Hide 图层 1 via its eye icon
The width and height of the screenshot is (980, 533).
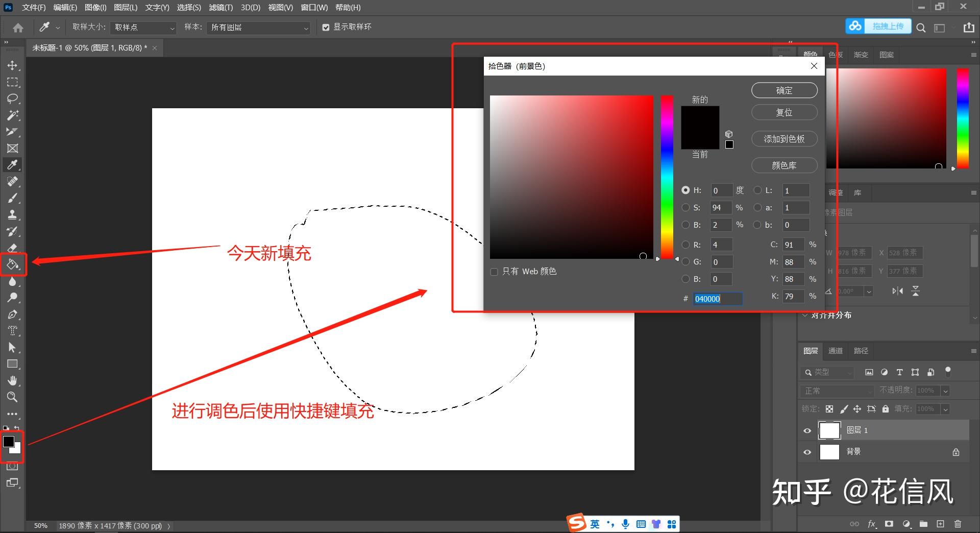tap(807, 430)
